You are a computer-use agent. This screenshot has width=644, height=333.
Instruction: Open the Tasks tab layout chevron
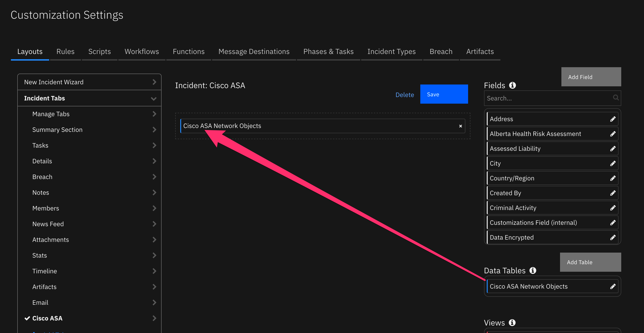[x=154, y=145]
